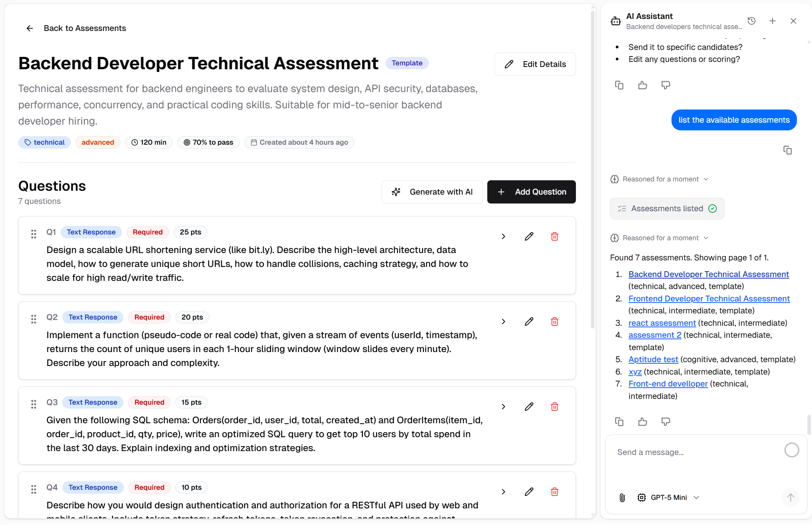
Task: Thumbs up the assessments list response
Action: [x=642, y=422]
